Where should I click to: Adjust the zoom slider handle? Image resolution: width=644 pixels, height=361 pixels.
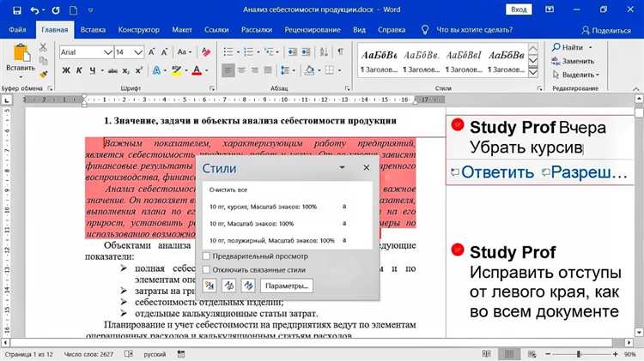tap(579, 353)
